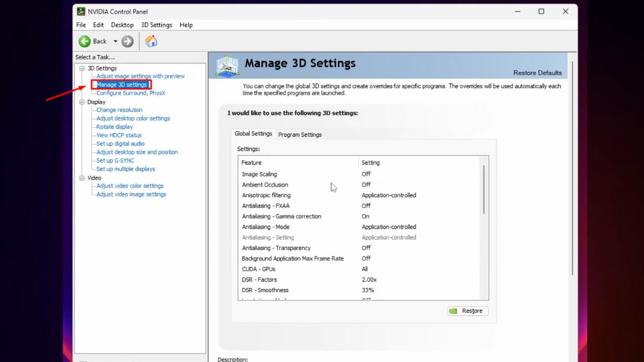Open Rotate display
Screen dimensions: 644x362
[x=115, y=127]
